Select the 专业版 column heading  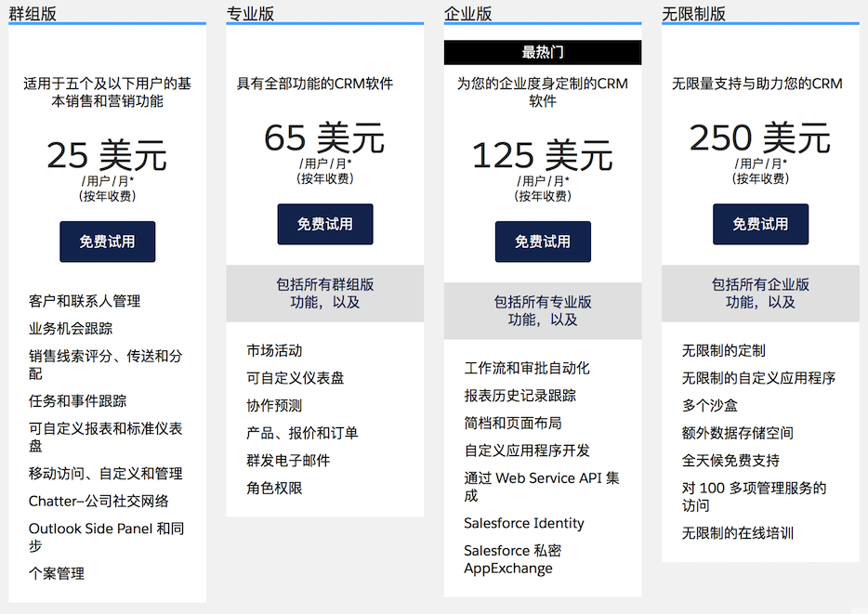coord(250,13)
